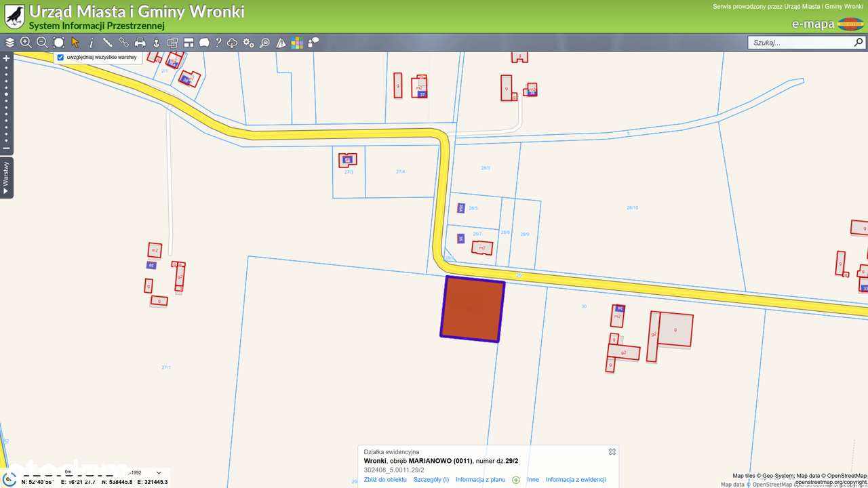This screenshot has width=868, height=488.
Task: Open the print map tool
Action: (140, 42)
